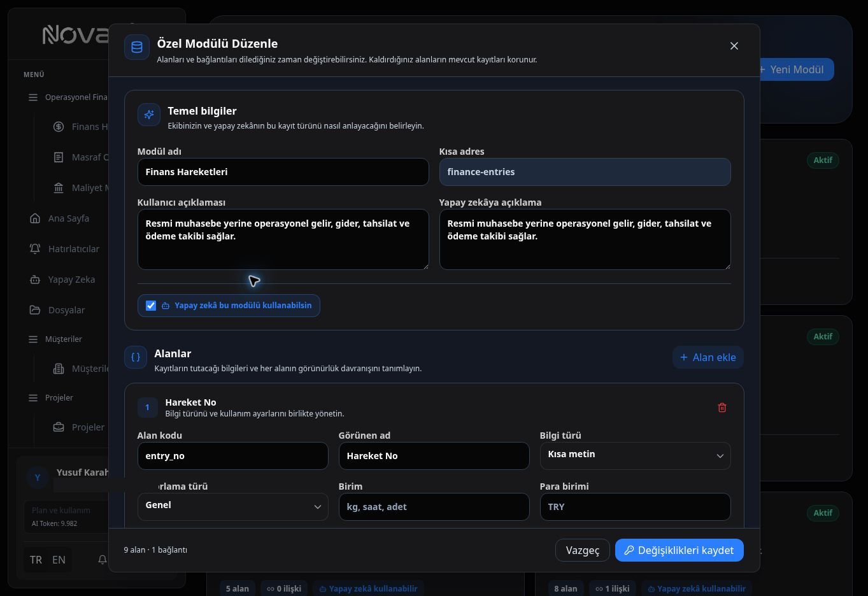Click the database icon beside Özel Modülü Düzenle
Image resolution: width=868 pixels, height=596 pixels.
click(x=137, y=47)
